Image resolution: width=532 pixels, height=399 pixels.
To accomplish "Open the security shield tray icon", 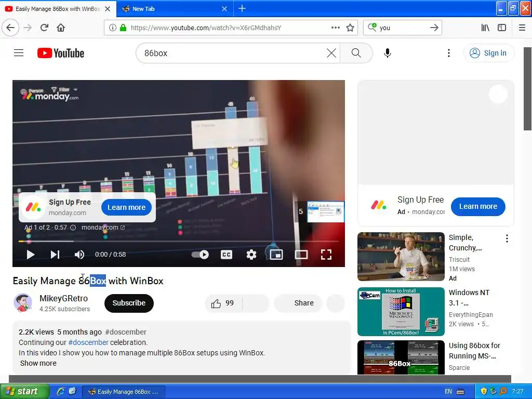I will pos(484,392).
